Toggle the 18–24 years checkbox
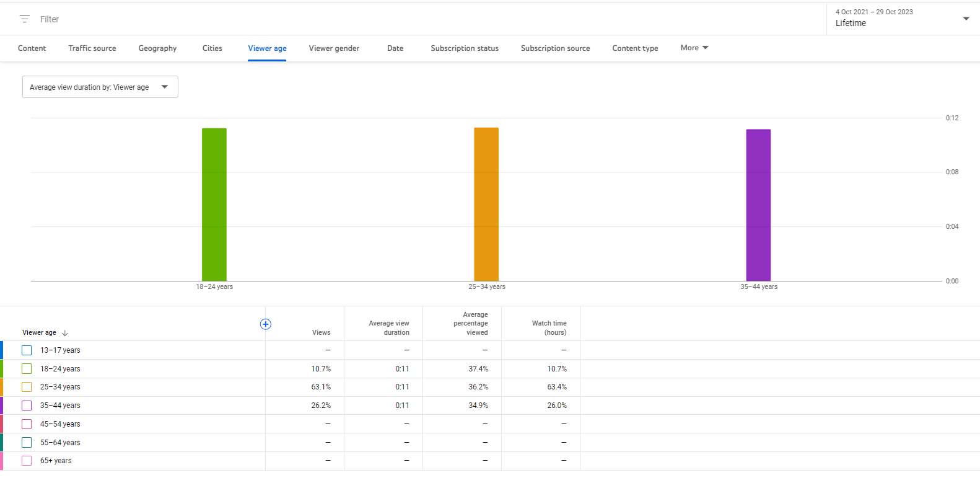Image resolution: width=980 pixels, height=488 pixels. click(x=27, y=369)
